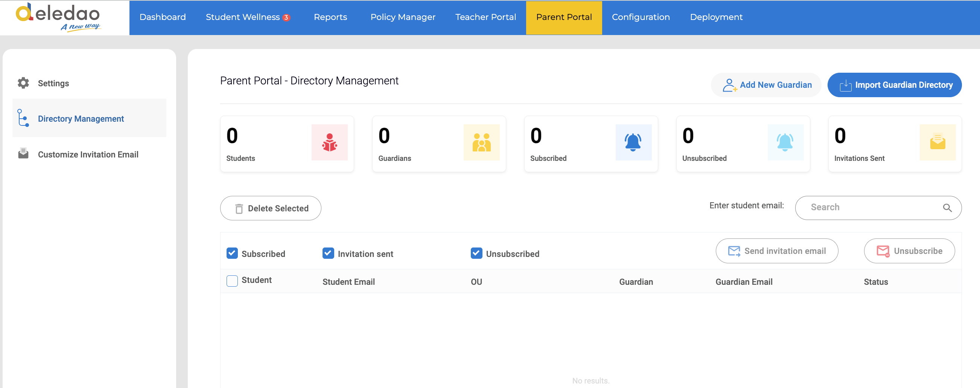
Task: Click the Add New Guardian button
Action: pos(766,85)
